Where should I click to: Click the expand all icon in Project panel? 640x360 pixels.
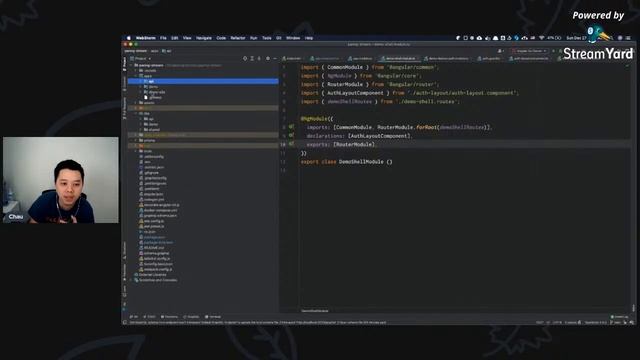point(252,59)
